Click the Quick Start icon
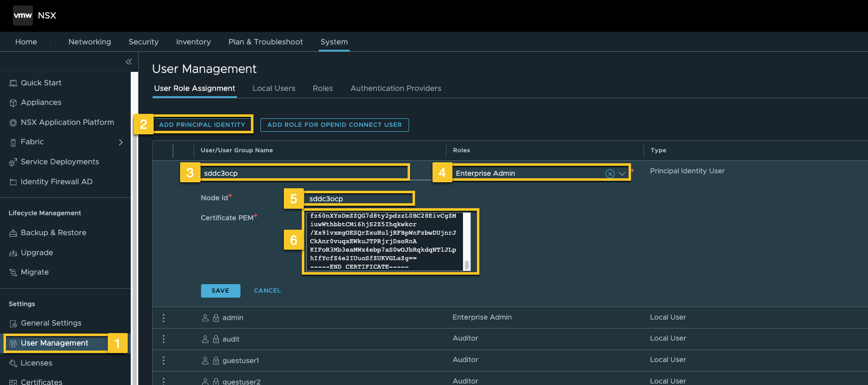 13,83
